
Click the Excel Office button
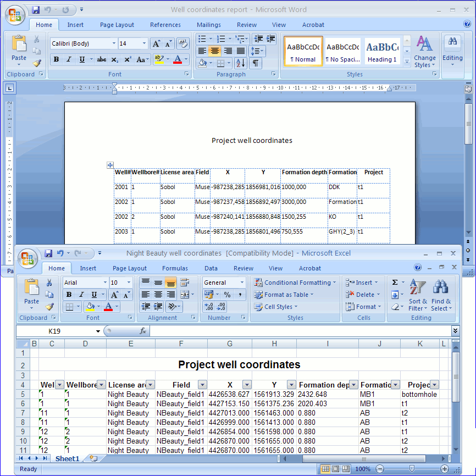coord(27,259)
